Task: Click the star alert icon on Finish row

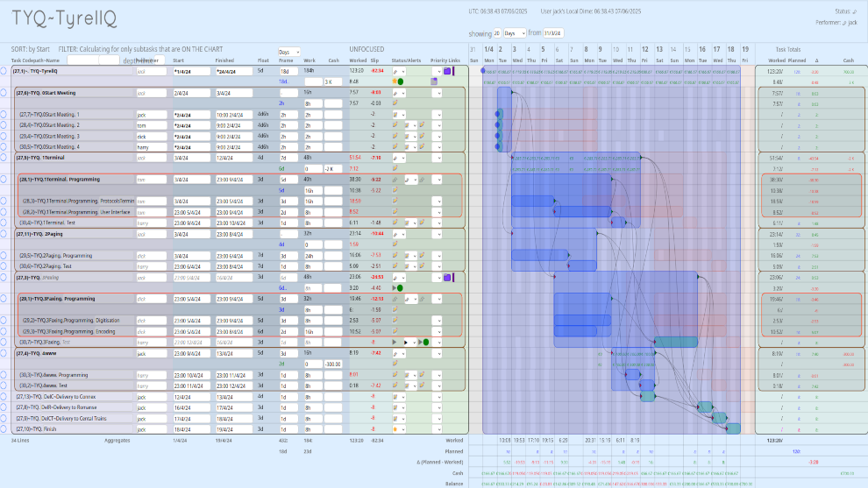Action: coord(395,429)
